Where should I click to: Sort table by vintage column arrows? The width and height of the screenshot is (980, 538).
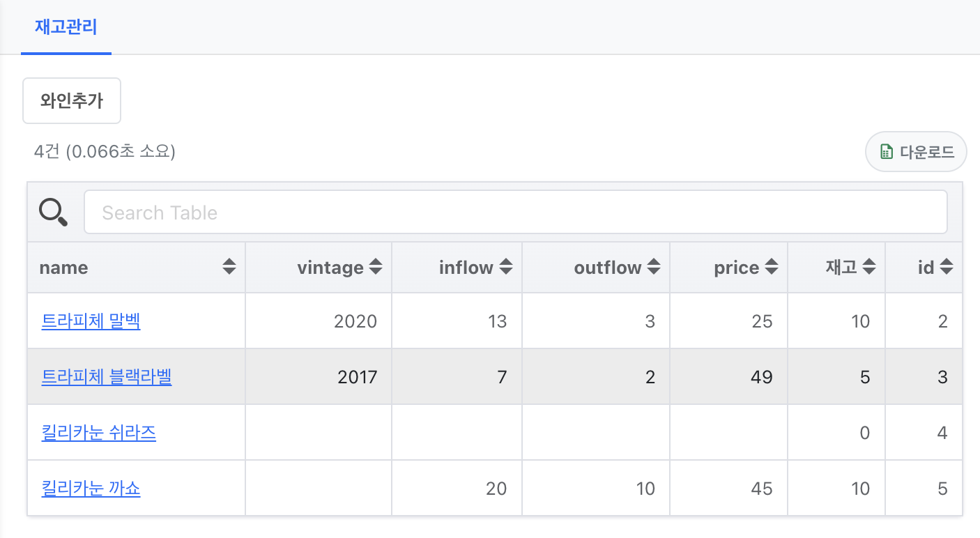pos(375,267)
